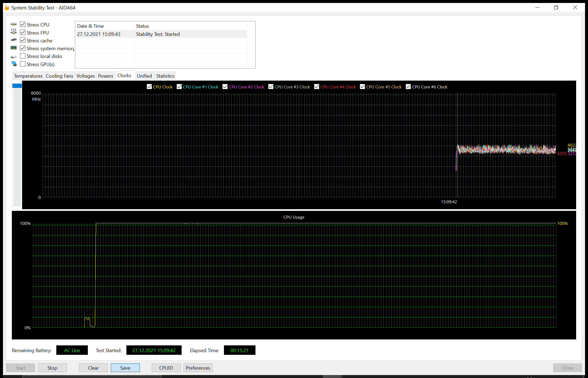
Task: Open the Preferences dialog
Action: tap(198, 368)
